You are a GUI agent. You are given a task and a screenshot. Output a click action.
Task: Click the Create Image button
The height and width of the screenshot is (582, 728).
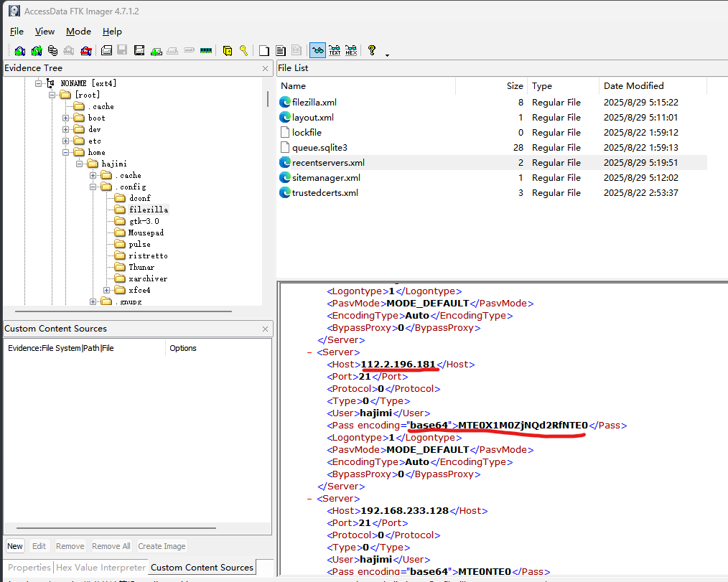click(x=162, y=546)
